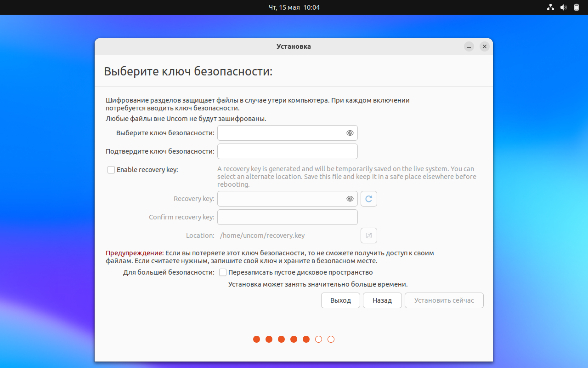588x368 pixels.
Task: Click the Recovery key input field
Action: (x=288, y=199)
